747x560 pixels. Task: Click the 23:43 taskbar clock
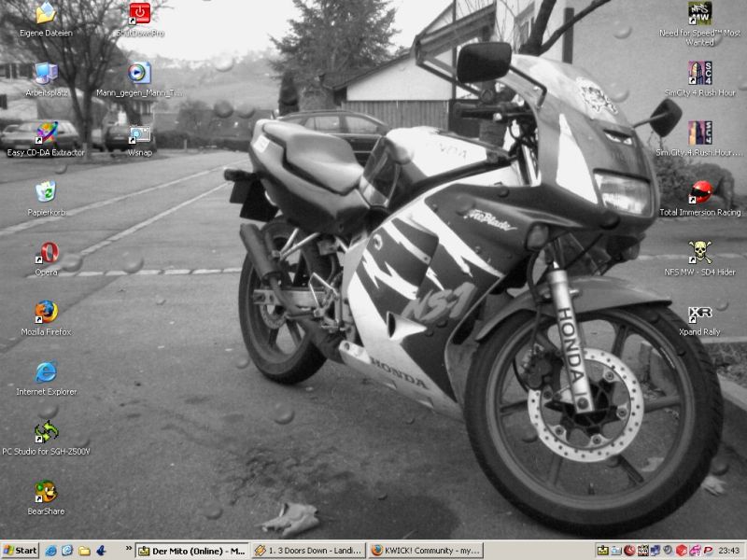coord(729,551)
